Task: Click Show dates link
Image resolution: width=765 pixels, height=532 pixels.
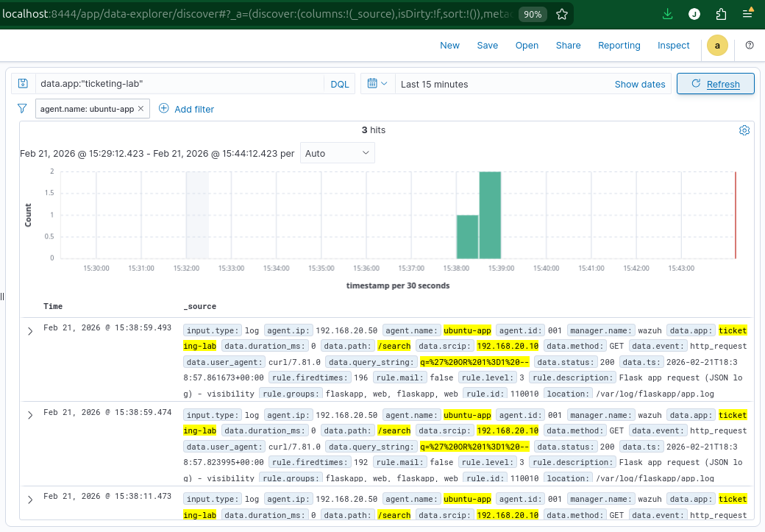Action: [x=640, y=84]
